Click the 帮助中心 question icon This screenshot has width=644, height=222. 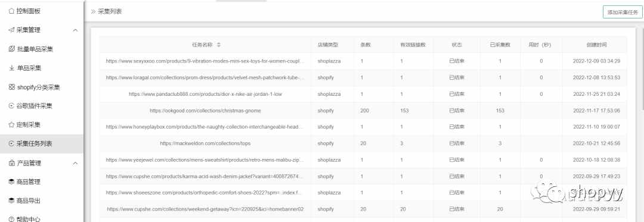[11, 219]
